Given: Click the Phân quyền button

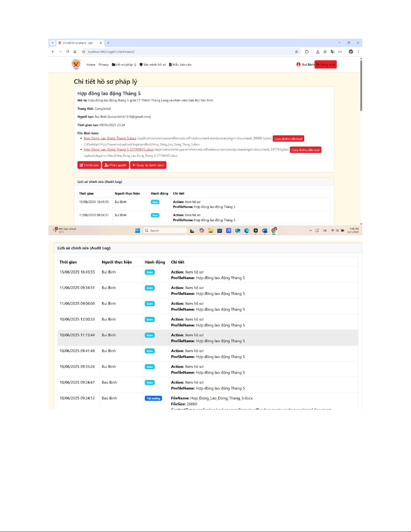Looking at the screenshot, I should pos(115,165).
